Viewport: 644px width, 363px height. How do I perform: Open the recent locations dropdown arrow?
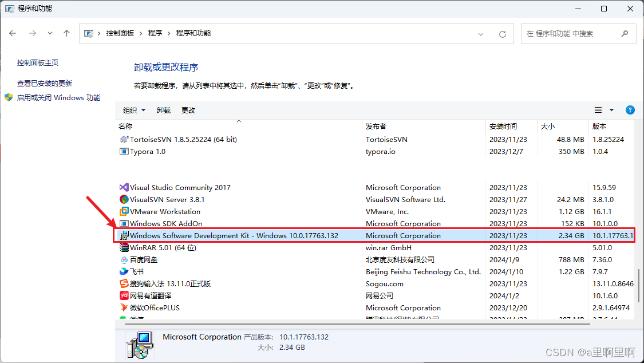pos(50,33)
